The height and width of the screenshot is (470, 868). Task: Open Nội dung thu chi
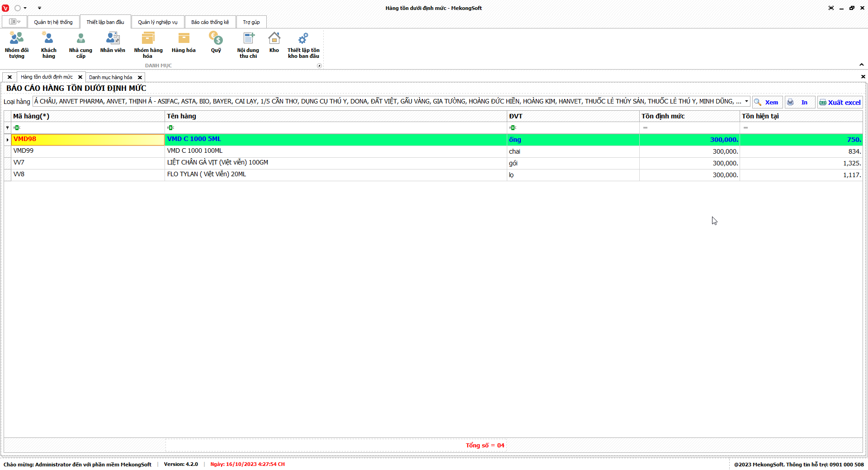point(248,45)
